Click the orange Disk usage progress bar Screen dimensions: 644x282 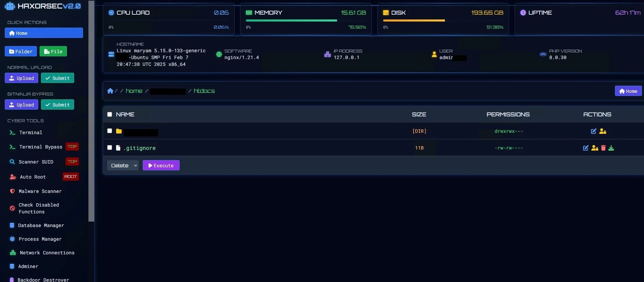[414, 20]
